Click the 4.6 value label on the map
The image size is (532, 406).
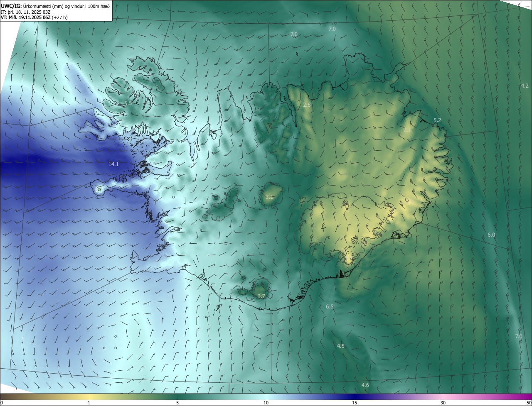(x=365, y=385)
